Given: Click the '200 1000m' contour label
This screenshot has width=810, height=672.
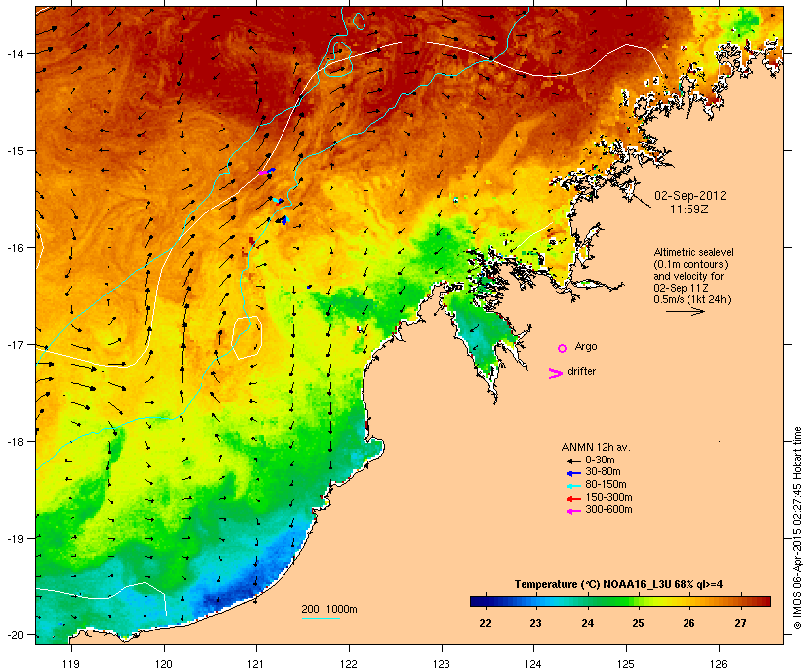Looking at the screenshot, I should [329, 609].
